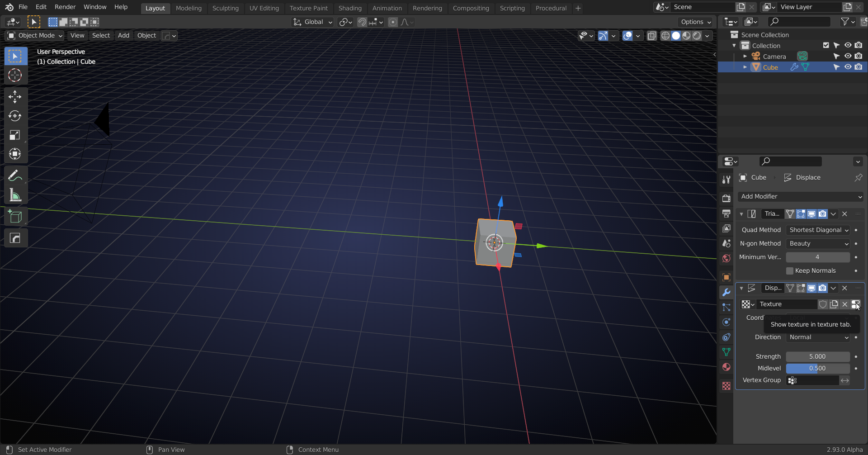868x455 pixels.
Task: Open the World properties tab
Action: click(x=726, y=258)
